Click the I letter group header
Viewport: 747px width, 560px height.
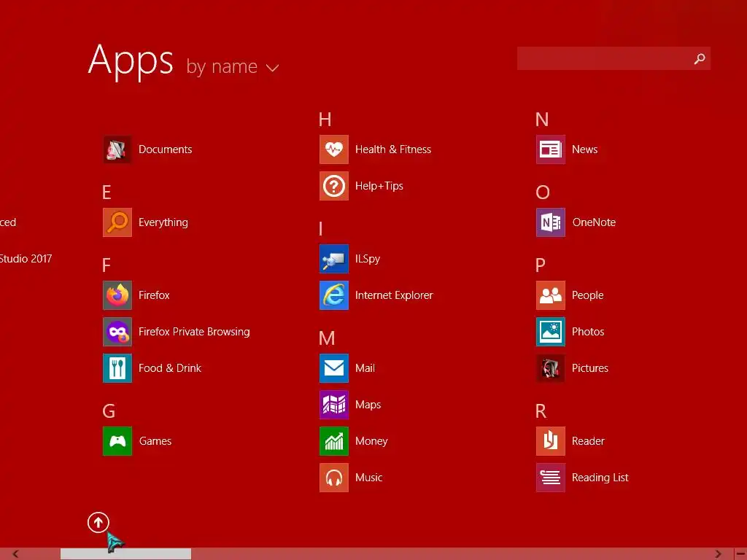pos(321,229)
